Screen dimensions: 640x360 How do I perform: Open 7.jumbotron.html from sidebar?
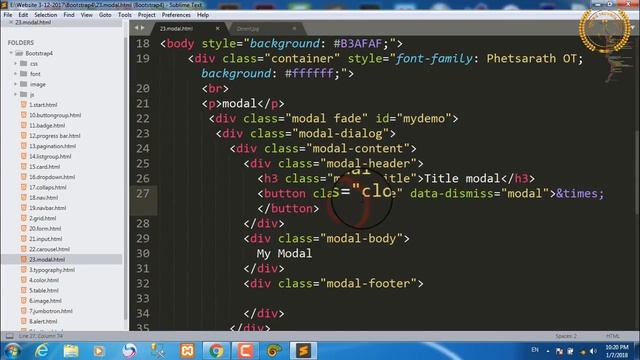click(x=51, y=311)
